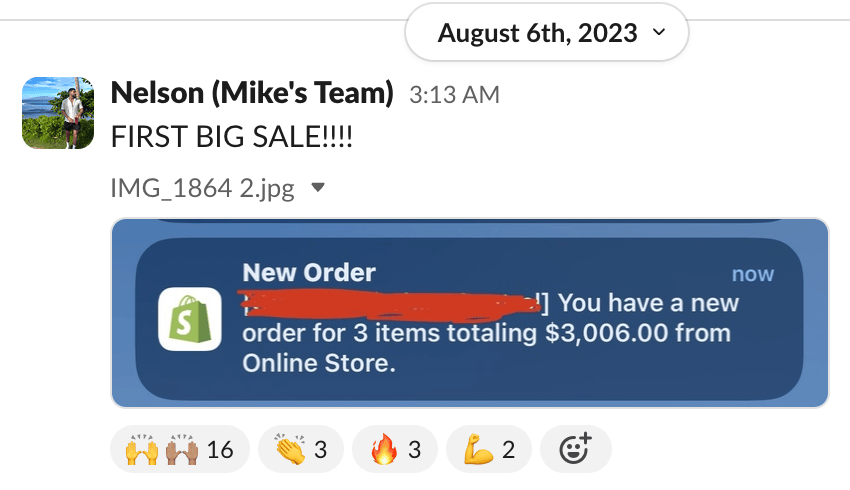The height and width of the screenshot is (490, 850).
Task: Collapse the image using the triangle toggle
Action: [x=318, y=187]
